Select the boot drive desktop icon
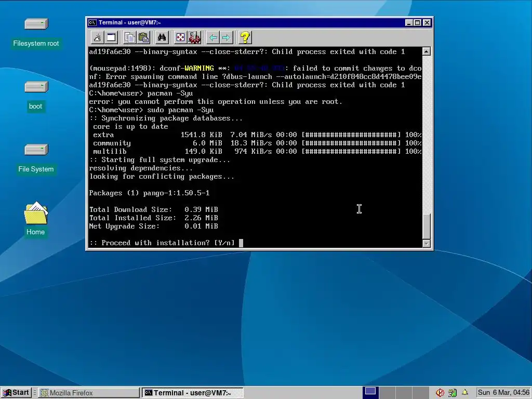Viewport: 532px width, 399px height. [36, 96]
